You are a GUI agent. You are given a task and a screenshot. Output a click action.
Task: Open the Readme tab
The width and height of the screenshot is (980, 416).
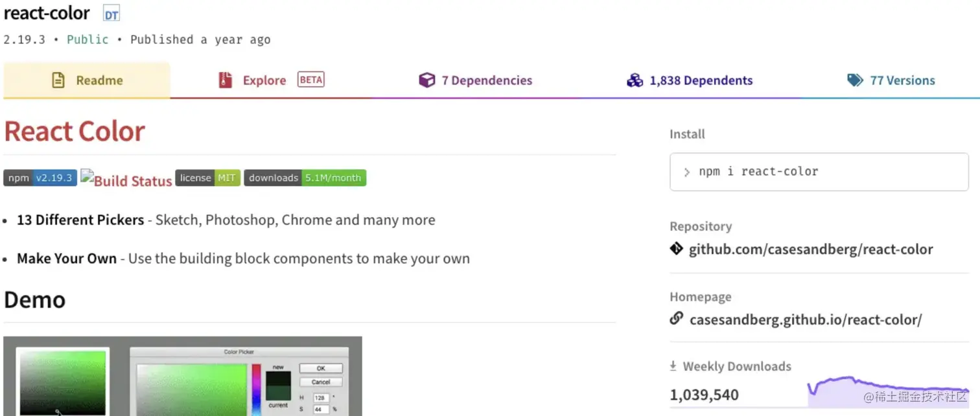[x=87, y=80]
